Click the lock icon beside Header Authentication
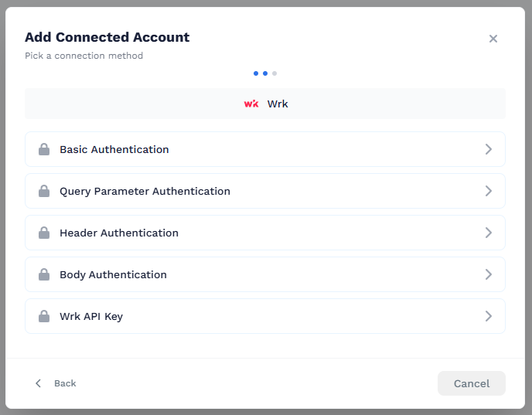Screen dimensions: 532x415 (44, 233)
